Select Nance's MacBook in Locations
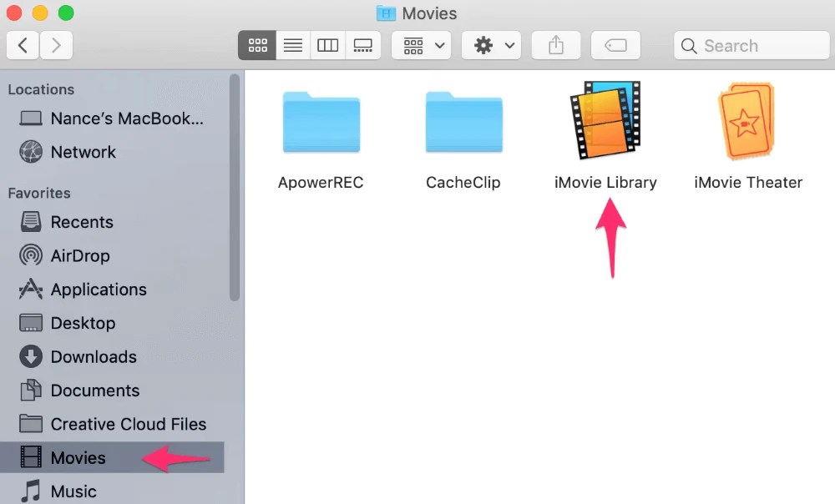This screenshot has width=835, height=504. (x=113, y=118)
